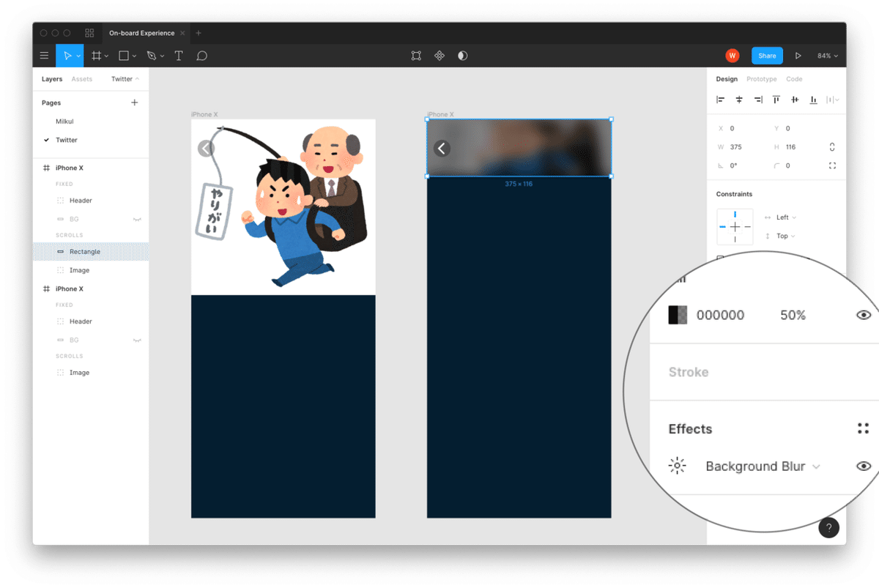The image size is (879, 588).
Task: Select the Rectangle shape tool
Action: tap(124, 56)
